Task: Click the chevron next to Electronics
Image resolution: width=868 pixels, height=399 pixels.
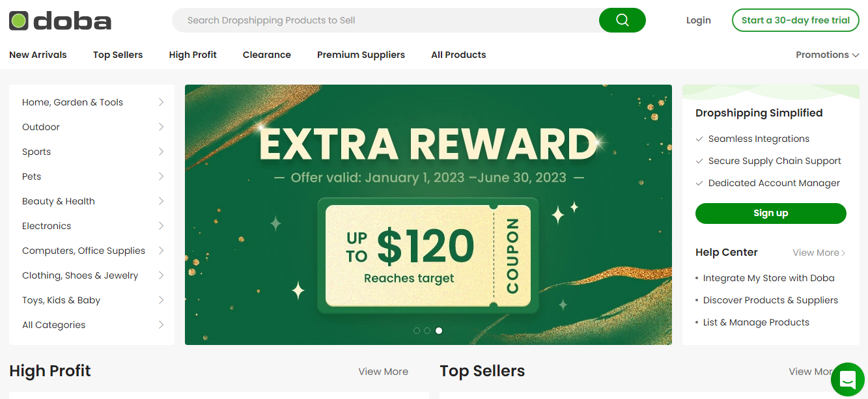Action: tap(161, 226)
